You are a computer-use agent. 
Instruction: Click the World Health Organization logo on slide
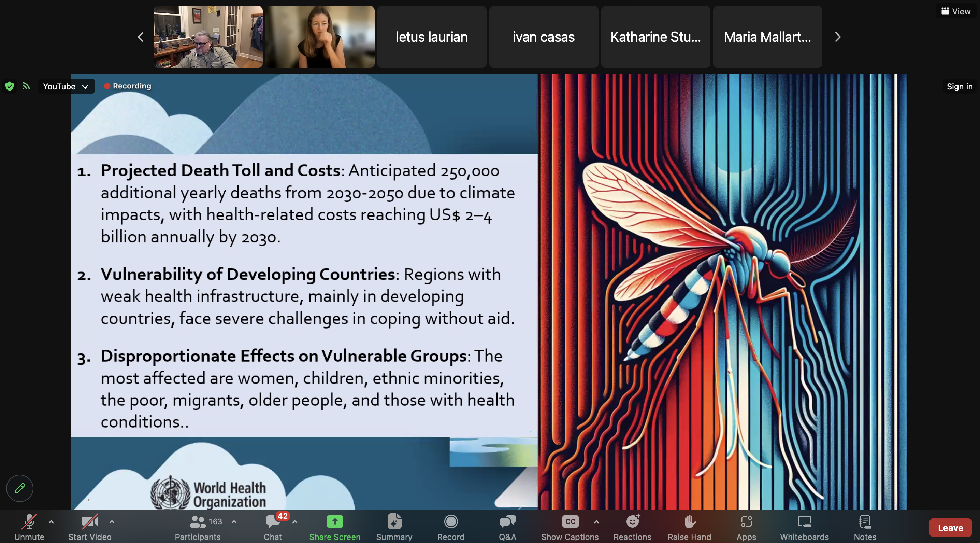(x=208, y=493)
